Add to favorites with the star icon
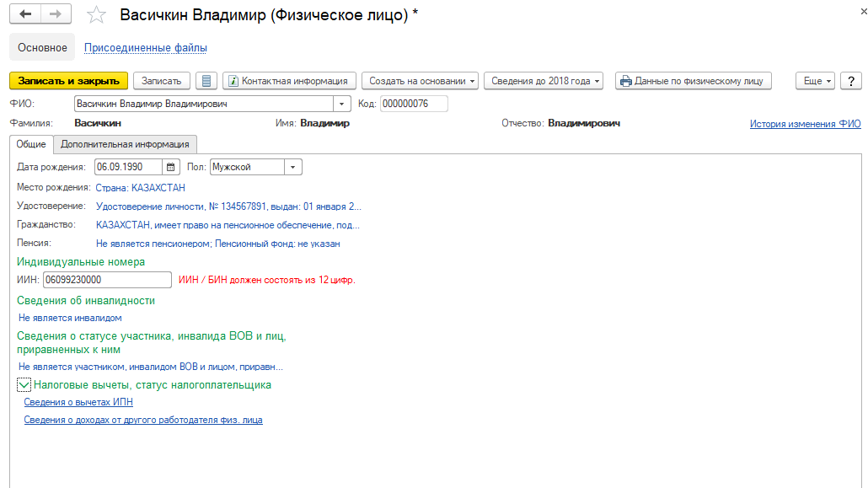This screenshot has width=868, height=488. [x=96, y=15]
